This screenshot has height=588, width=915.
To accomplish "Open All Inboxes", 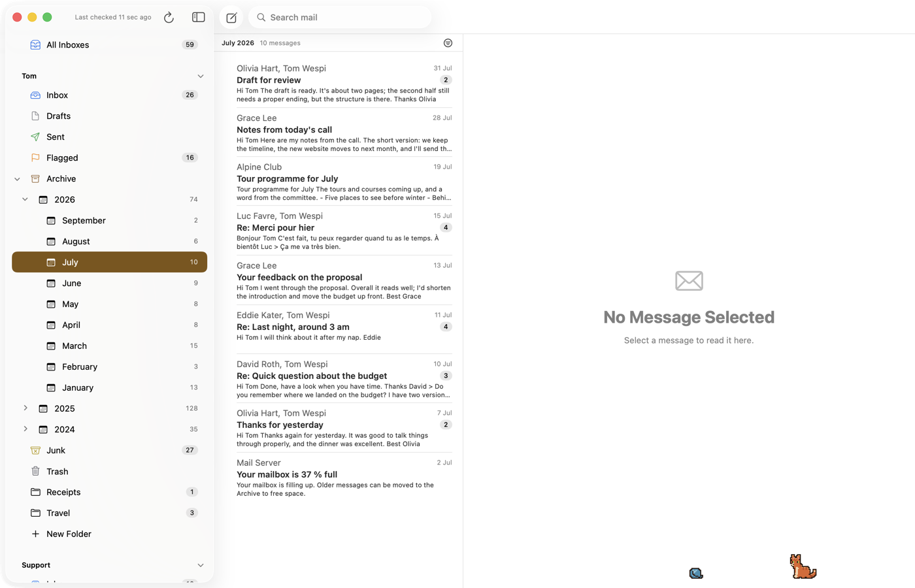I will (x=110, y=45).
